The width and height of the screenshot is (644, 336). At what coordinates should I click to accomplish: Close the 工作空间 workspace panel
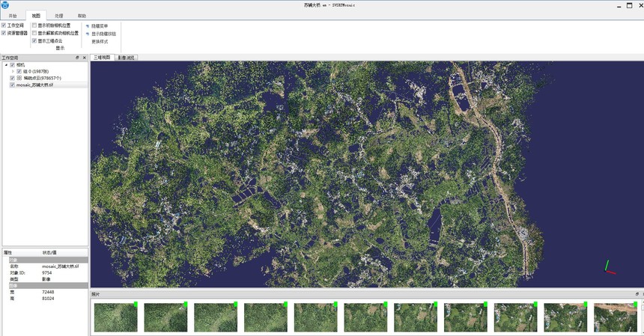[x=84, y=58]
